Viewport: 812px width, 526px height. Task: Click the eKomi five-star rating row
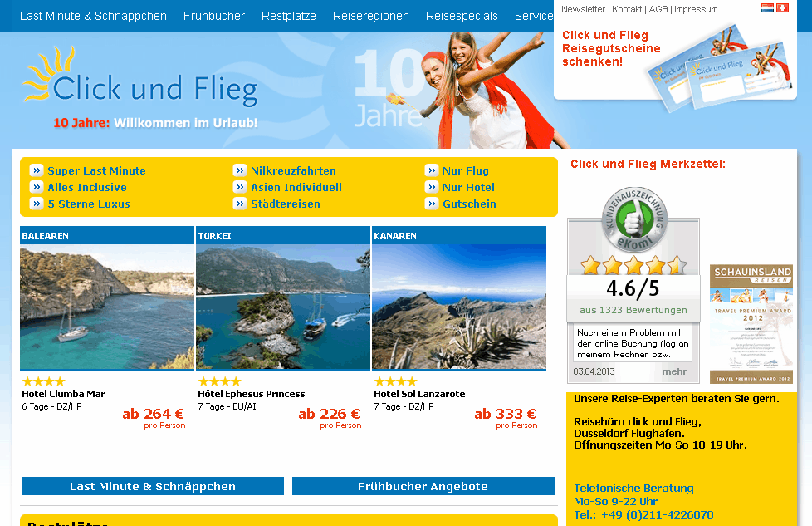point(633,265)
